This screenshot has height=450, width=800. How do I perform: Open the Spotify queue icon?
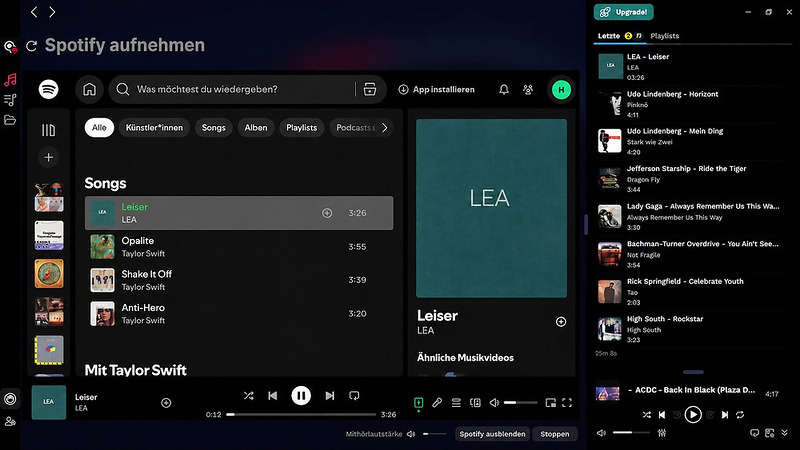pos(456,403)
